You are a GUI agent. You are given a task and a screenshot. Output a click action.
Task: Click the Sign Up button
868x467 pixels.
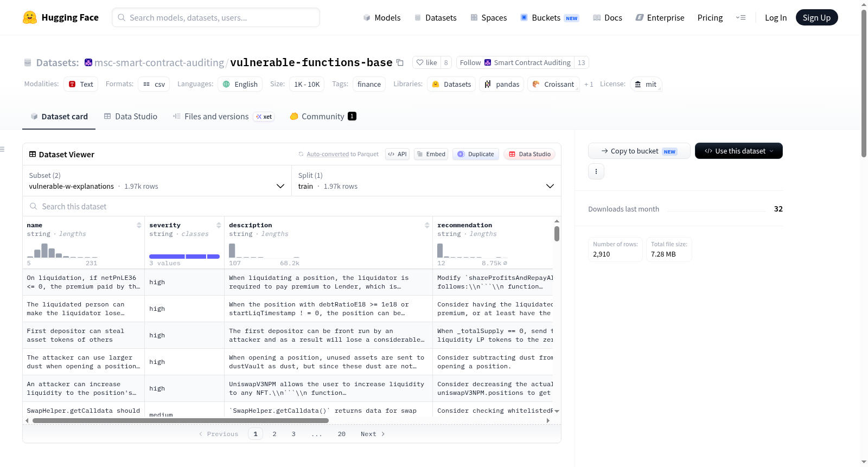817,17
